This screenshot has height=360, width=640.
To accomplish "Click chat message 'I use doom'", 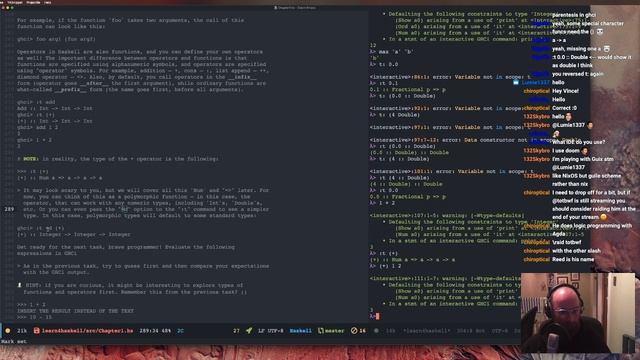I will [565, 151].
